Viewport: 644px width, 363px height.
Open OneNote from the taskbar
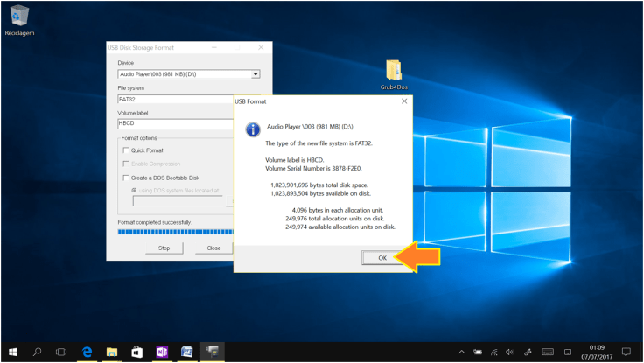coord(161,352)
